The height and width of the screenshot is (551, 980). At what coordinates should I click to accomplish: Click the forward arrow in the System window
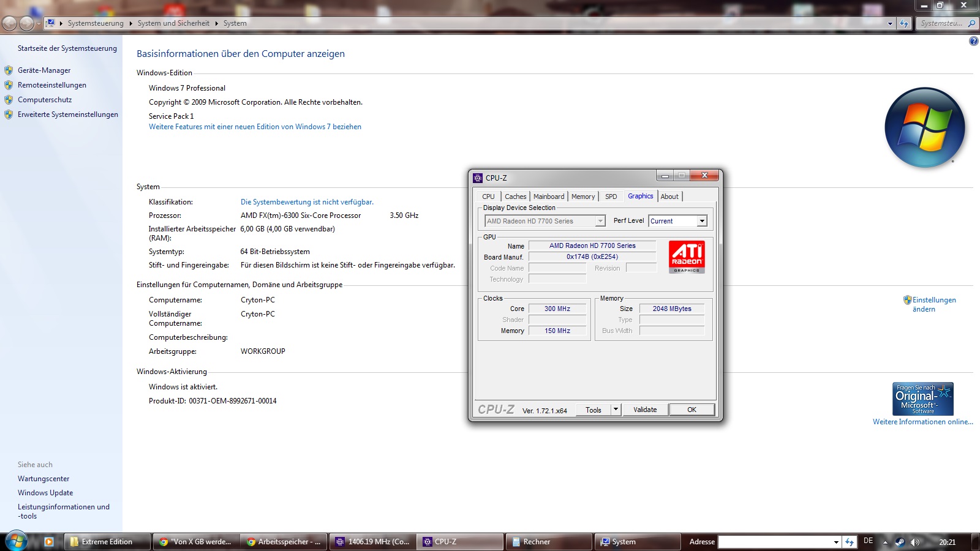point(26,23)
